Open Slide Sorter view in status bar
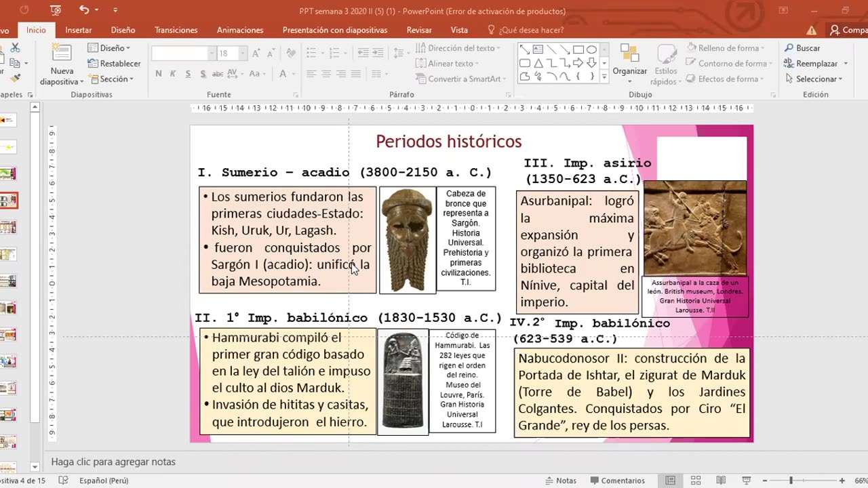 click(x=696, y=481)
